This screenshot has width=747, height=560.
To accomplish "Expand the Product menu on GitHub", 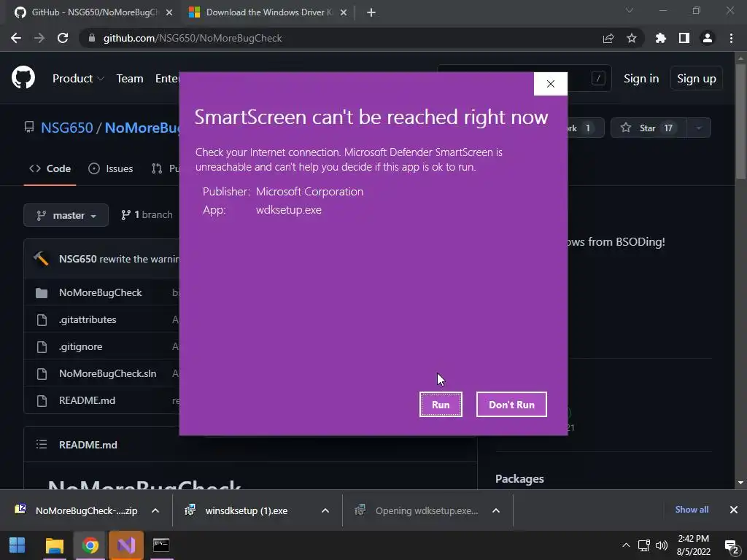I will 78,79.
